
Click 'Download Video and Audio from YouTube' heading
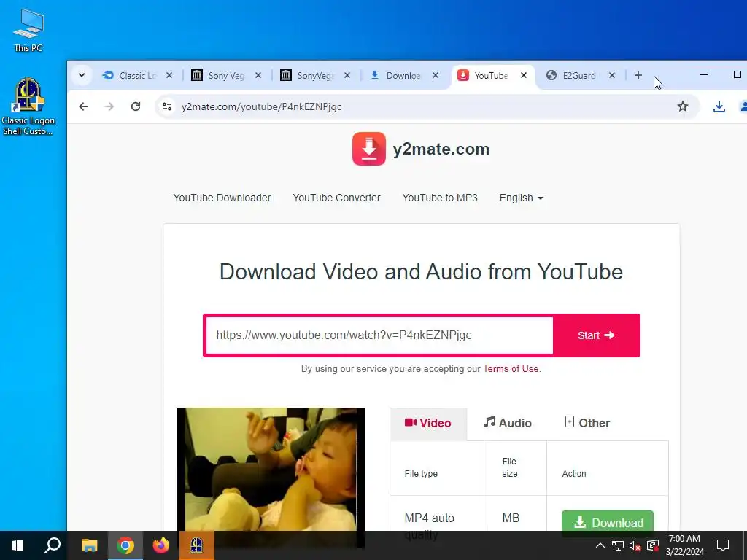tap(421, 272)
